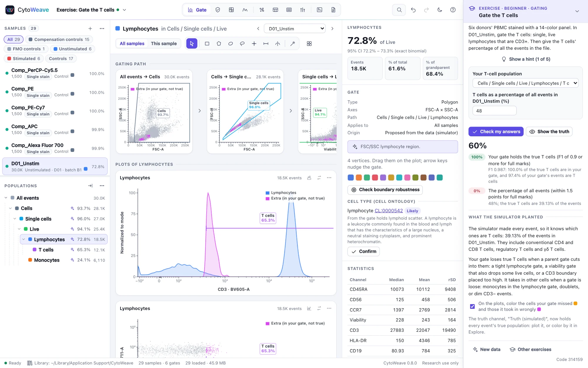Open the shield quality check toolbar icon

[x=218, y=10]
